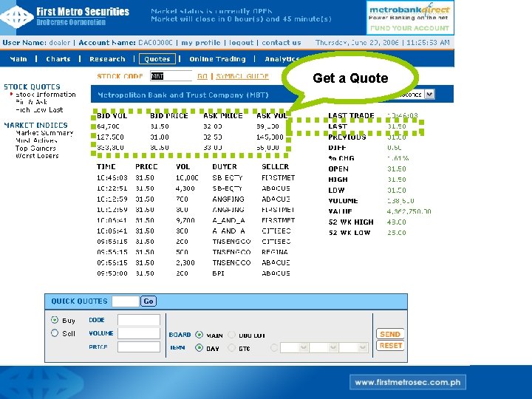Select the Sell radio button

coord(55,332)
